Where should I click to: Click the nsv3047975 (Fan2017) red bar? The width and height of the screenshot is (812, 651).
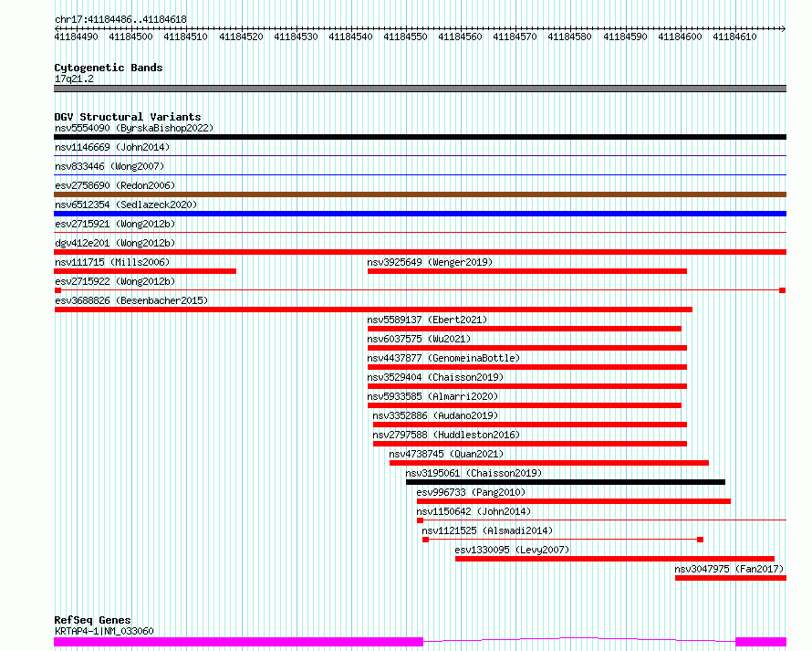point(731,578)
